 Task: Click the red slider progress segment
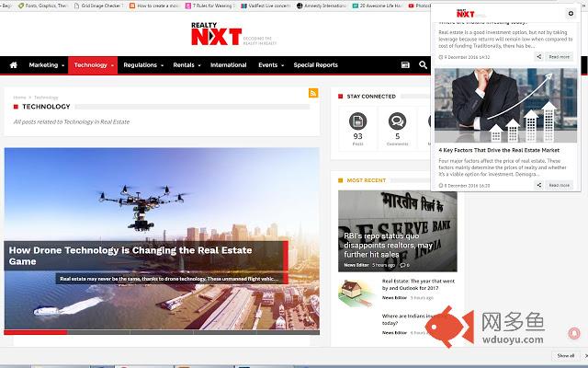tap(36, 332)
